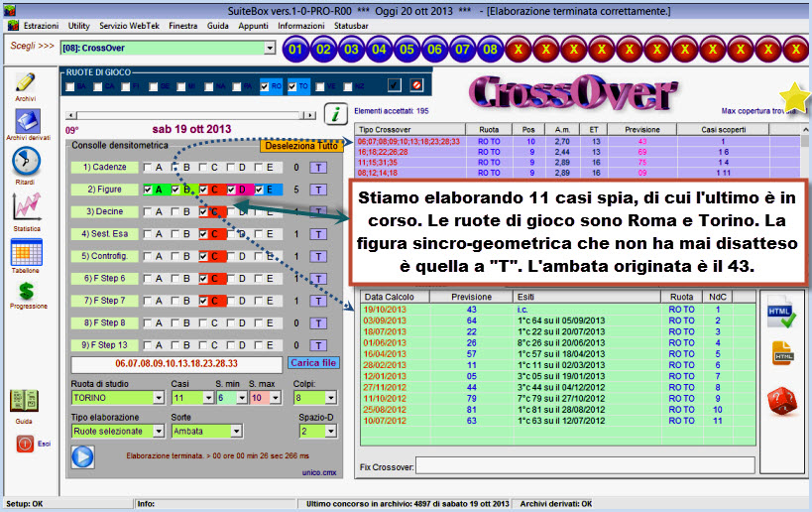Start elaboration with blue play button
Image resolution: width=812 pixels, height=512 pixels.
coord(82,456)
